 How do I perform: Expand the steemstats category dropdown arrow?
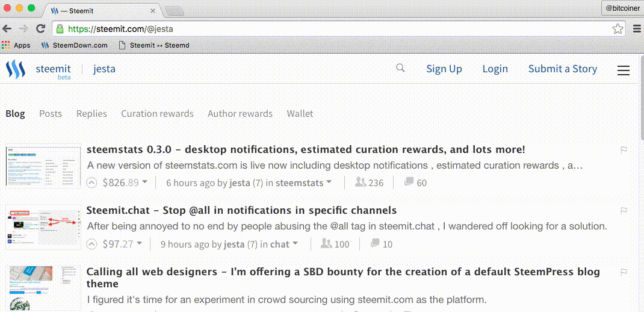coord(329,183)
